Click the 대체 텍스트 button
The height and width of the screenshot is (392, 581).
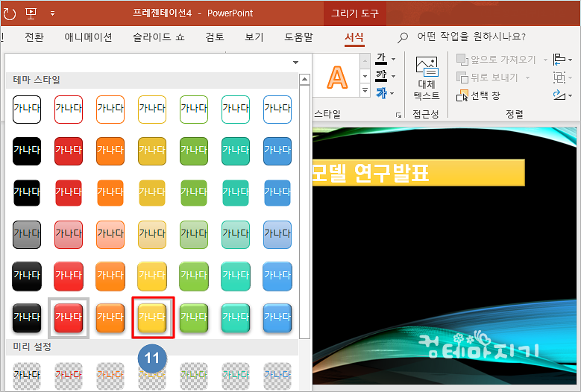coord(427,78)
